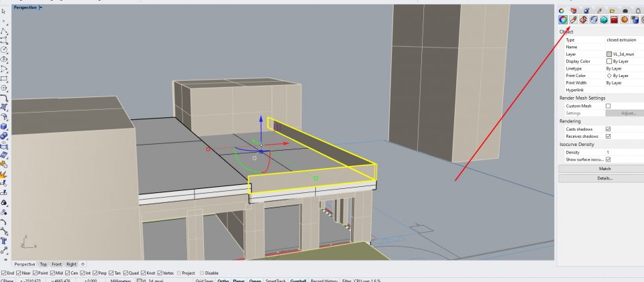The width and height of the screenshot is (644, 282).
Task: Click the Object properties color wheel icon
Action: pyautogui.click(x=562, y=20)
